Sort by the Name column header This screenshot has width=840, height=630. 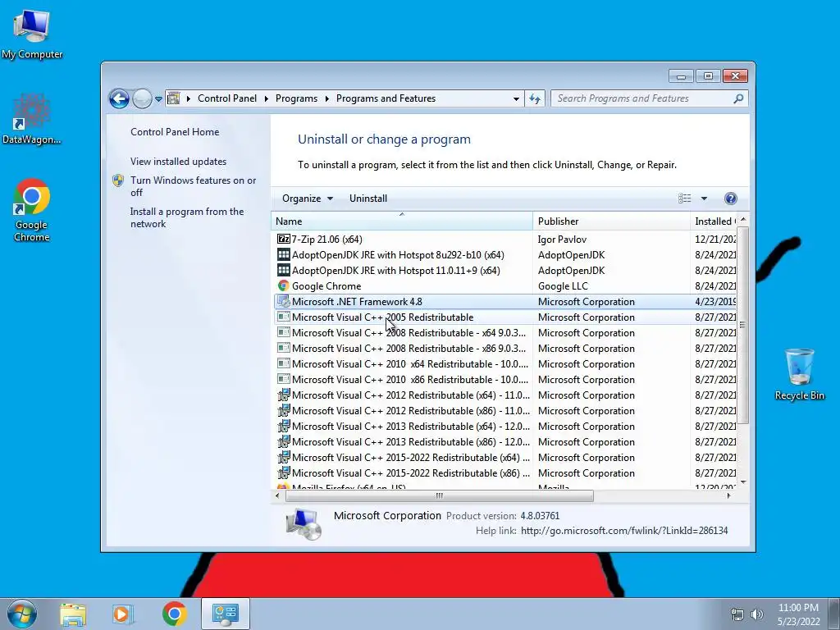pos(402,221)
